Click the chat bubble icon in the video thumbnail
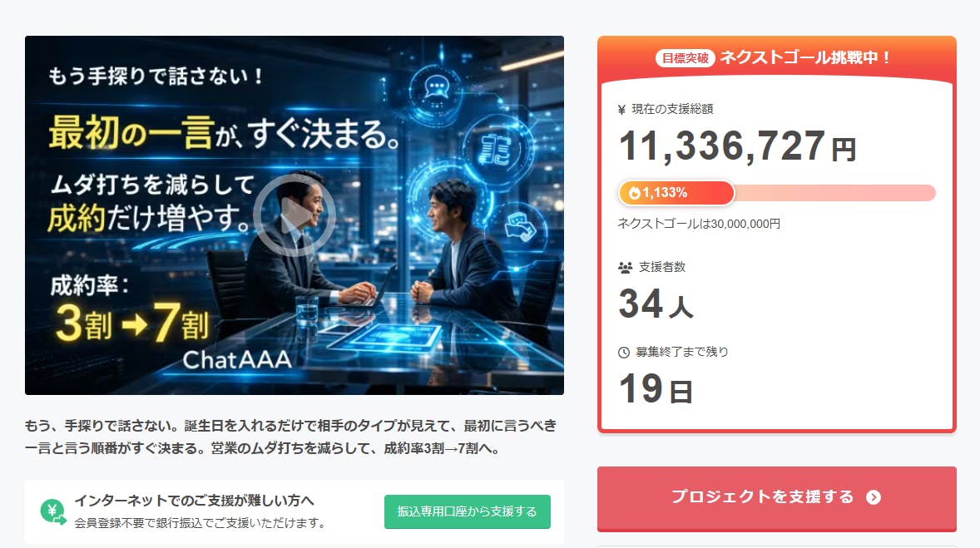This screenshot has height=548, width=980. (x=436, y=87)
